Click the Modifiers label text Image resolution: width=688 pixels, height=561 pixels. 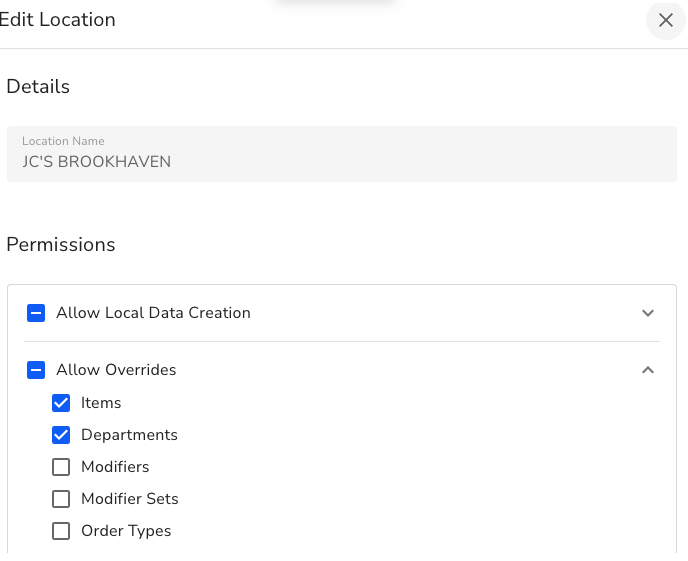[x=115, y=467]
